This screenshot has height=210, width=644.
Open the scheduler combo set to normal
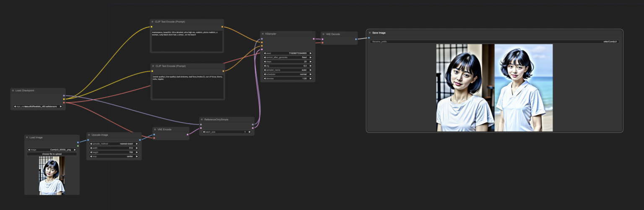pyautogui.click(x=288, y=74)
